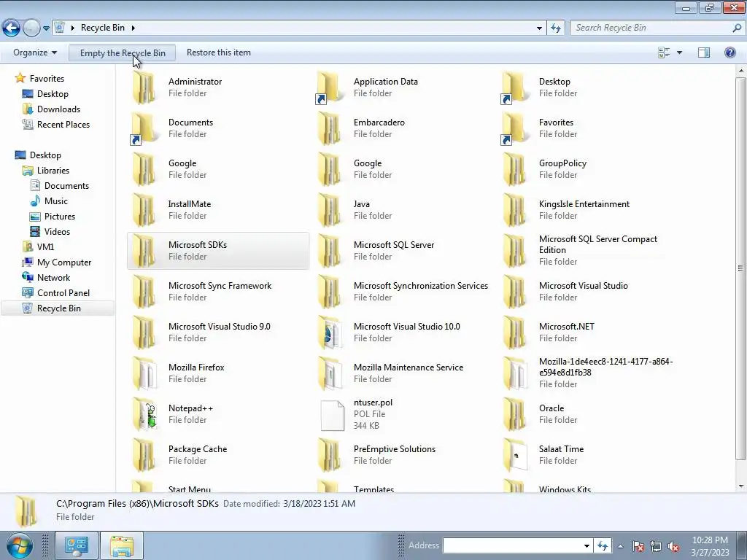This screenshot has width=747, height=560.
Task: Click the muted volume tray icon
Action: [x=673, y=546]
